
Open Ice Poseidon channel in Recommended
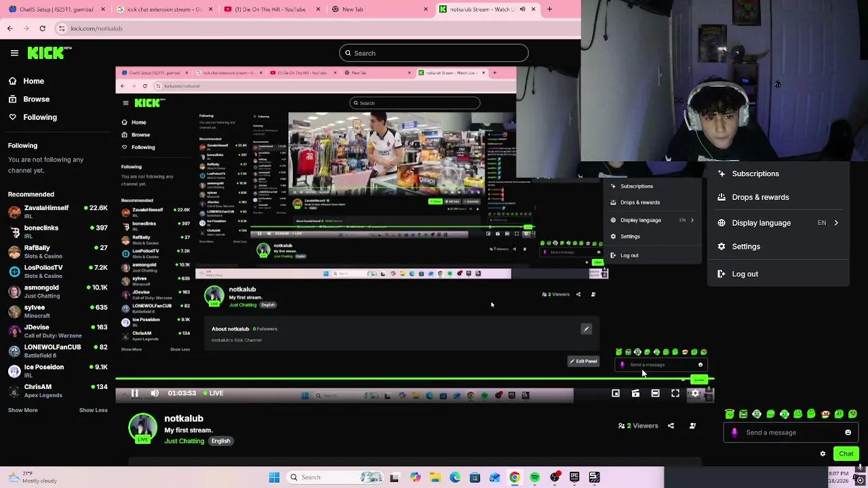58,371
